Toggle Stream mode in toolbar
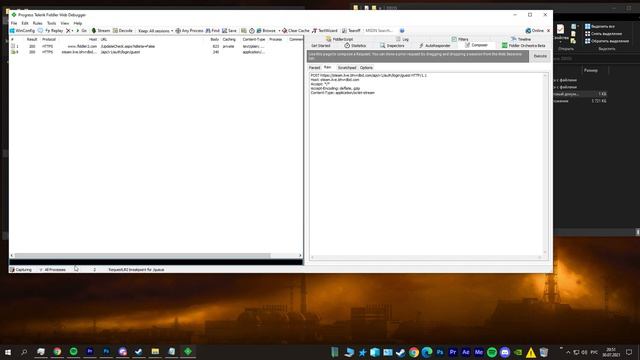Screen dimensions: 640x360 100,31
